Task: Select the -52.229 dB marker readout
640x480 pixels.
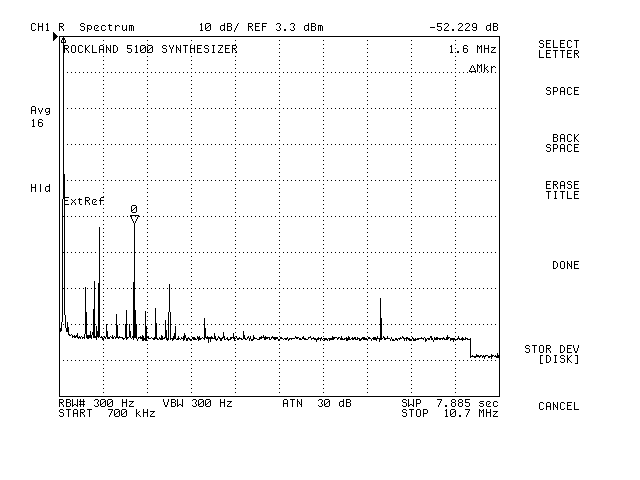Action: coord(463,27)
